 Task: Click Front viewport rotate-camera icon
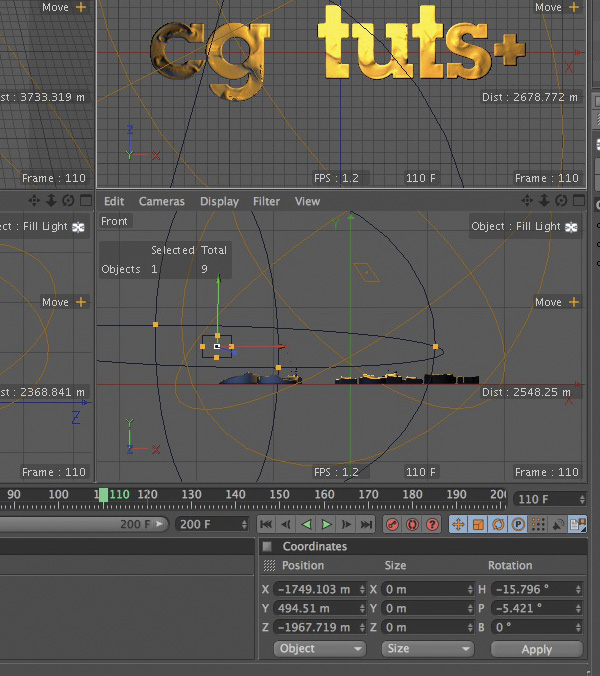pos(561,200)
